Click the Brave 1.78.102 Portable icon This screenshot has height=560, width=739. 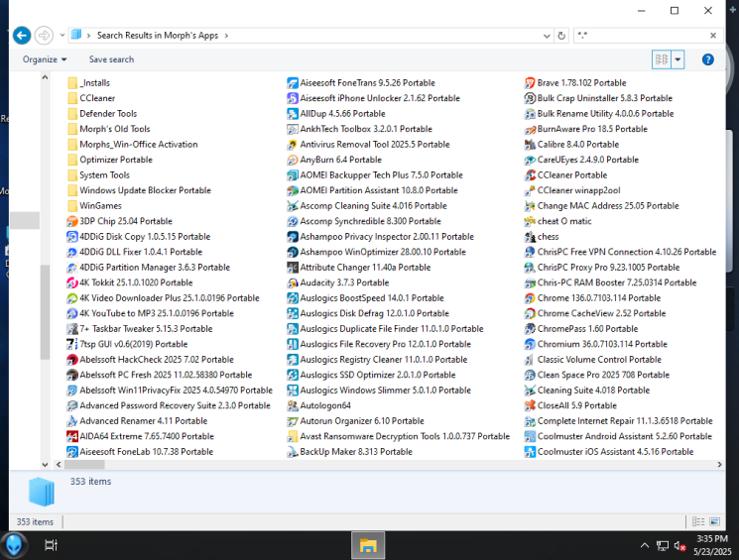(530, 83)
